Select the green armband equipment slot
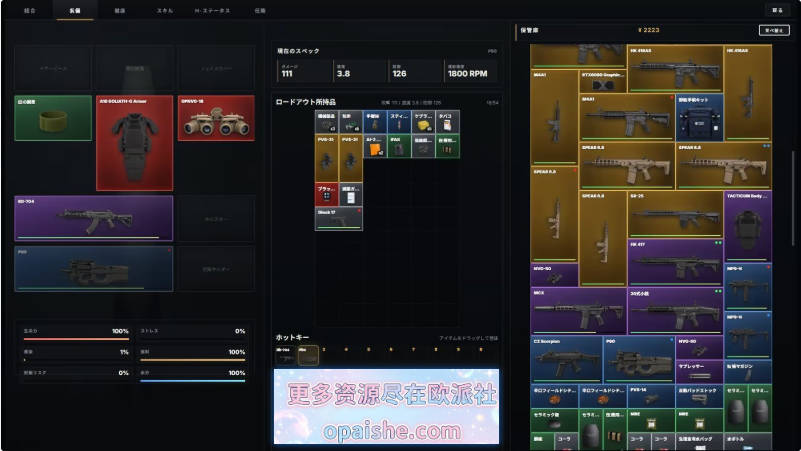801x451 pixels. click(x=53, y=118)
